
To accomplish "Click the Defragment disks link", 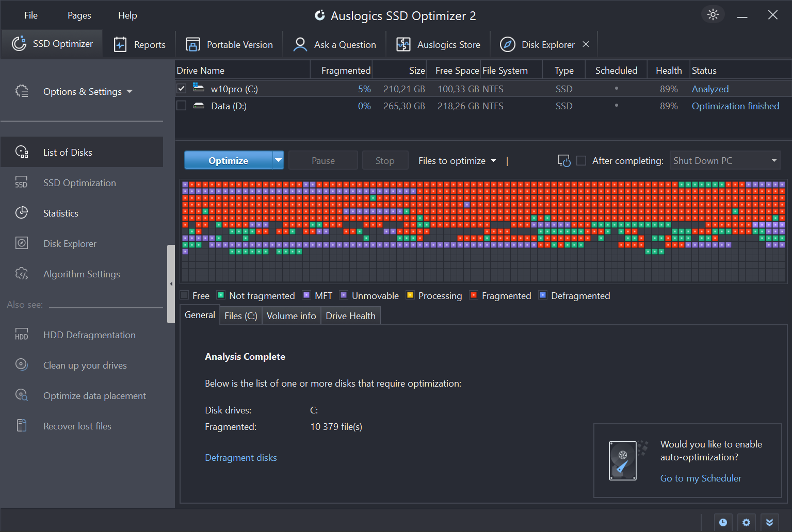I will [x=241, y=458].
